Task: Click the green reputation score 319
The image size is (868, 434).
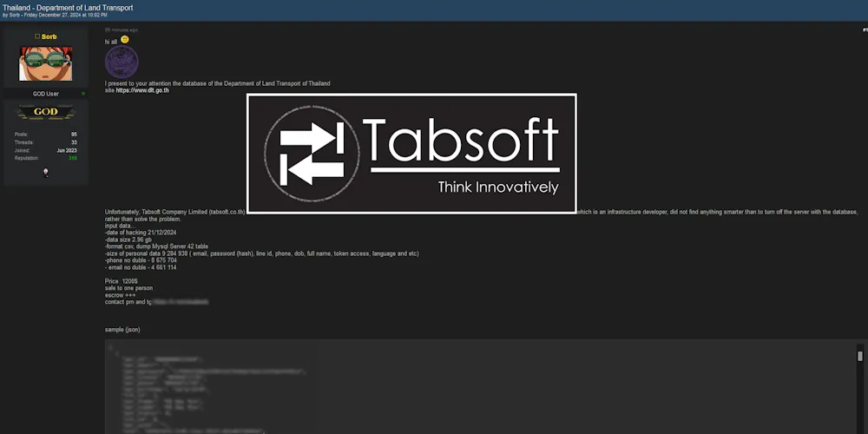Action: pos(72,158)
